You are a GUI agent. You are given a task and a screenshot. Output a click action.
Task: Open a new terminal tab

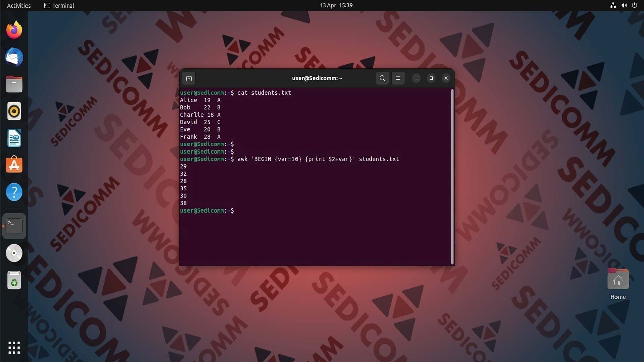189,78
